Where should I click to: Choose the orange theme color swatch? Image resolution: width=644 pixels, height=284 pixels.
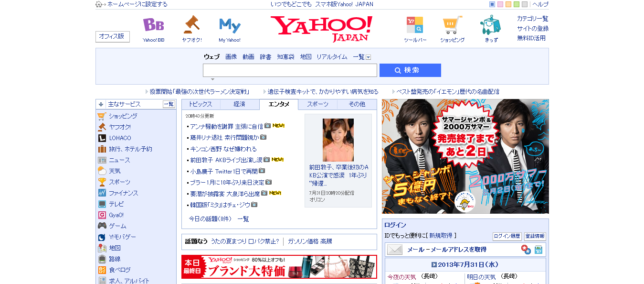tap(508, 4)
